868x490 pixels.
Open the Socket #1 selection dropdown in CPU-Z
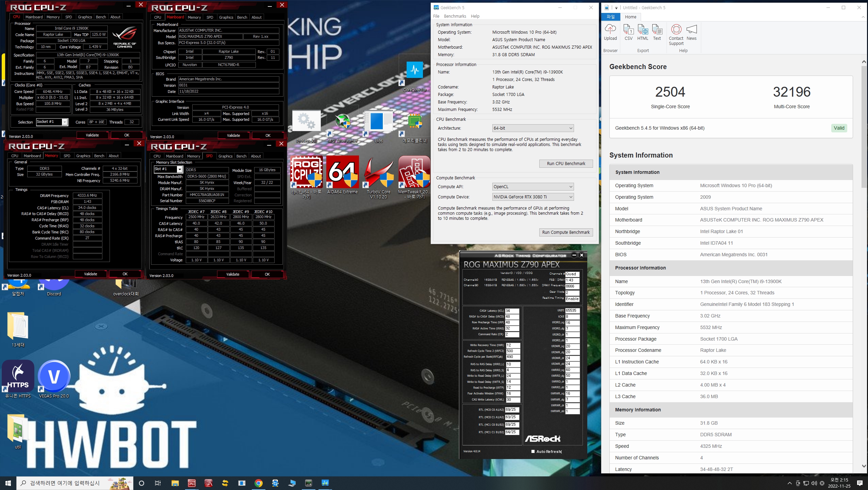point(52,122)
